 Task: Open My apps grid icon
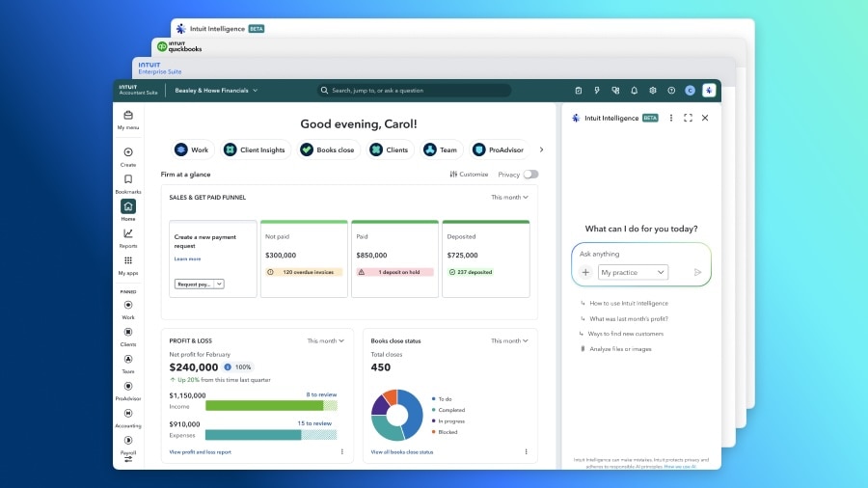(x=128, y=260)
